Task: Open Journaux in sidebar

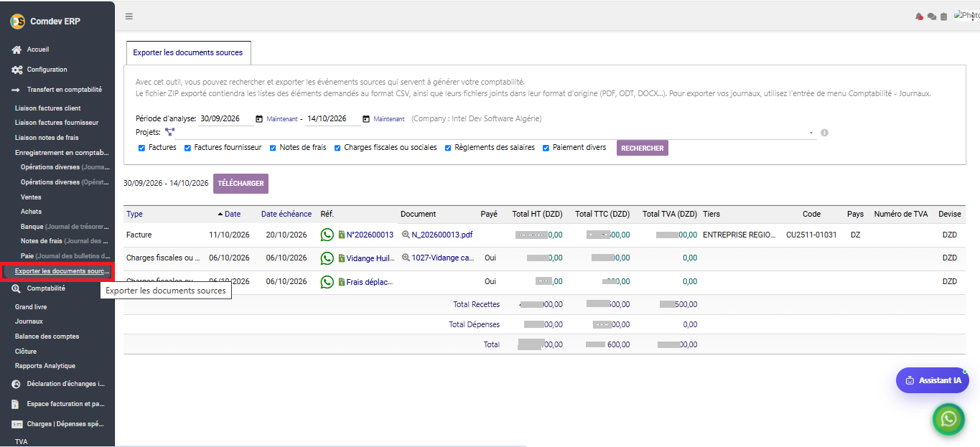Action: [x=29, y=321]
